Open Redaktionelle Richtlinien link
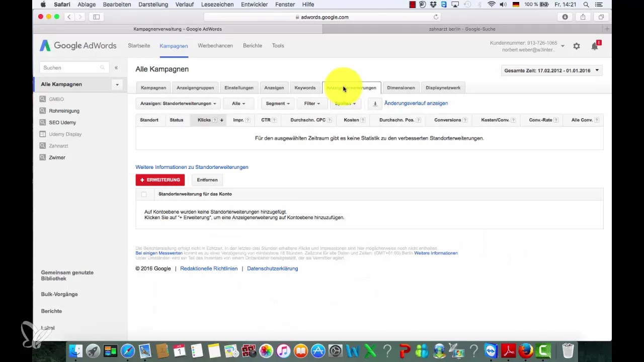 (x=209, y=269)
